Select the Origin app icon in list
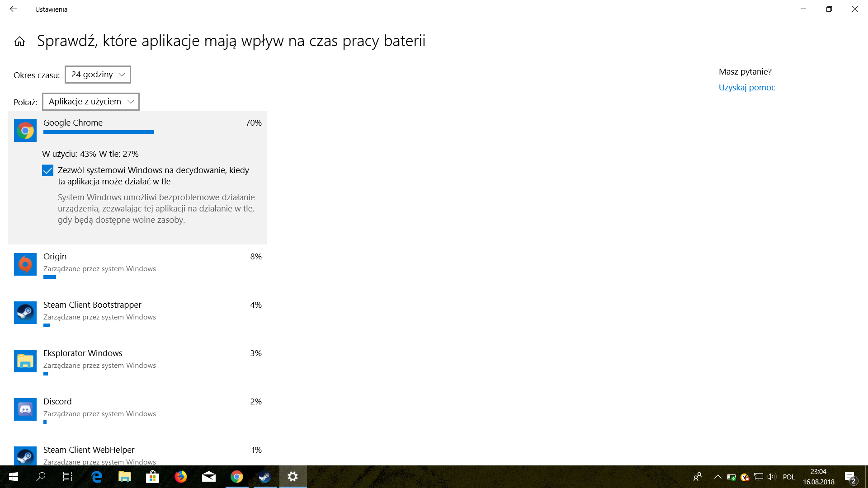This screenshot has height=488, width=868. tap(25, 264)
